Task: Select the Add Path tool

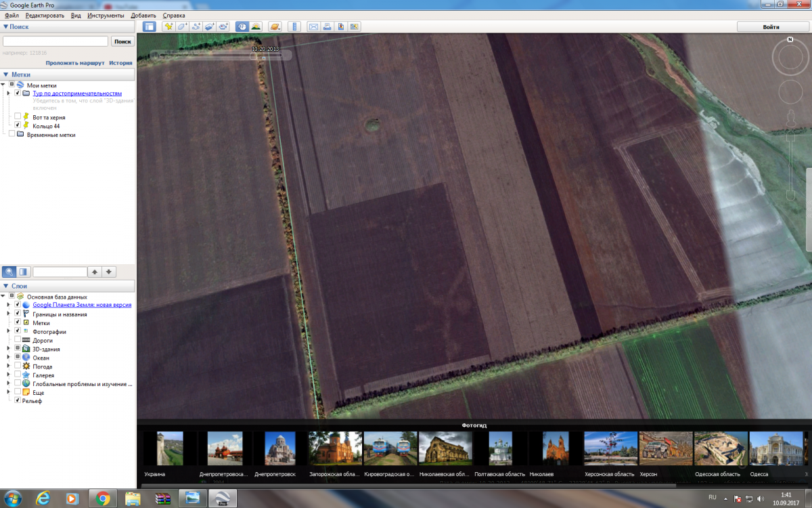Action: point(197,27)
